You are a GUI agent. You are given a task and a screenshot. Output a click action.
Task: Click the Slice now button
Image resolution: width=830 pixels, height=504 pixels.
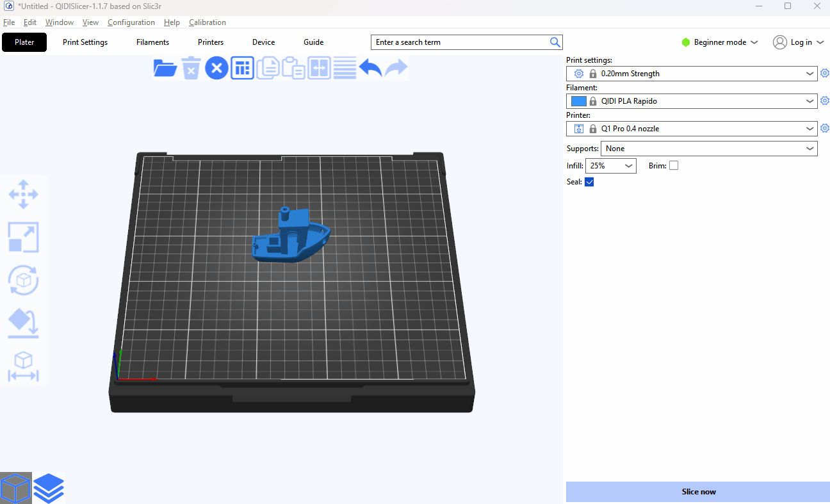click(698, 492)
